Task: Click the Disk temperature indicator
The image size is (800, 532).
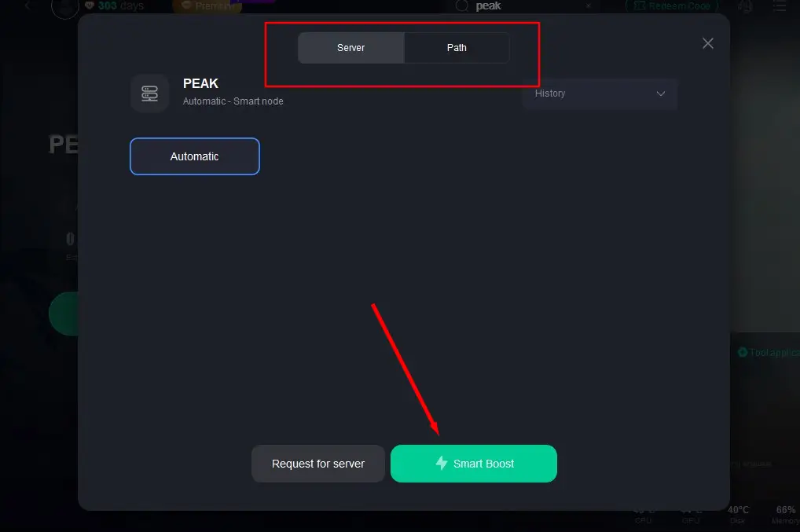Action: [738, 514]
